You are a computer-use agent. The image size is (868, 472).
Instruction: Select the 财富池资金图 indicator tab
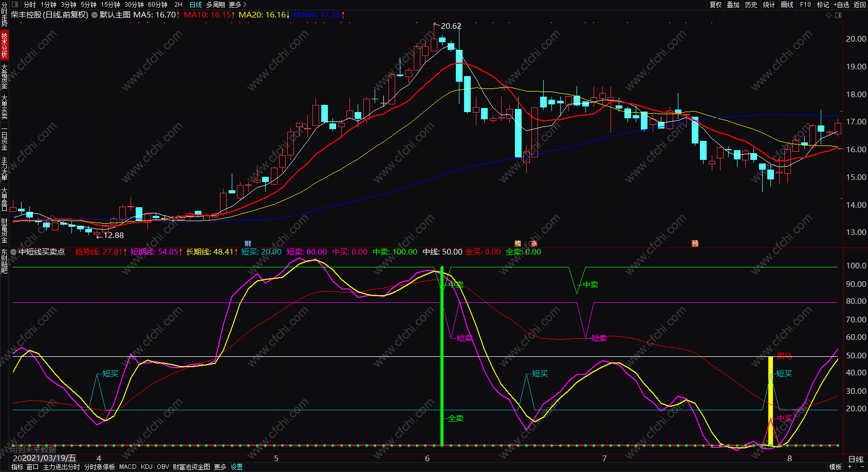(x=191, y=467)
